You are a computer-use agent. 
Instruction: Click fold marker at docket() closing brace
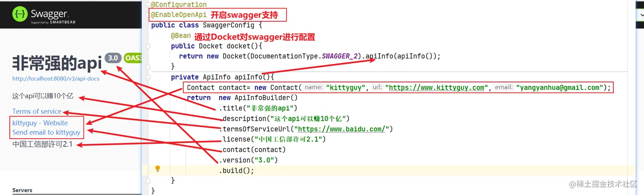pos(147,67)
